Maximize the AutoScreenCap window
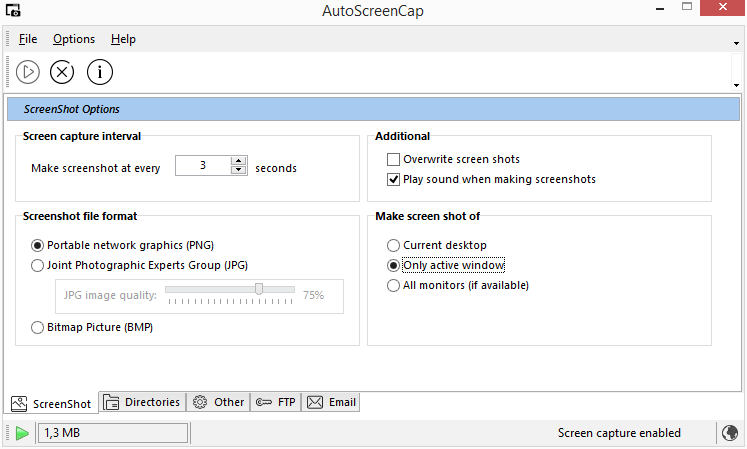The width and height of the screenshot is (747, 449). click(686, 7)
